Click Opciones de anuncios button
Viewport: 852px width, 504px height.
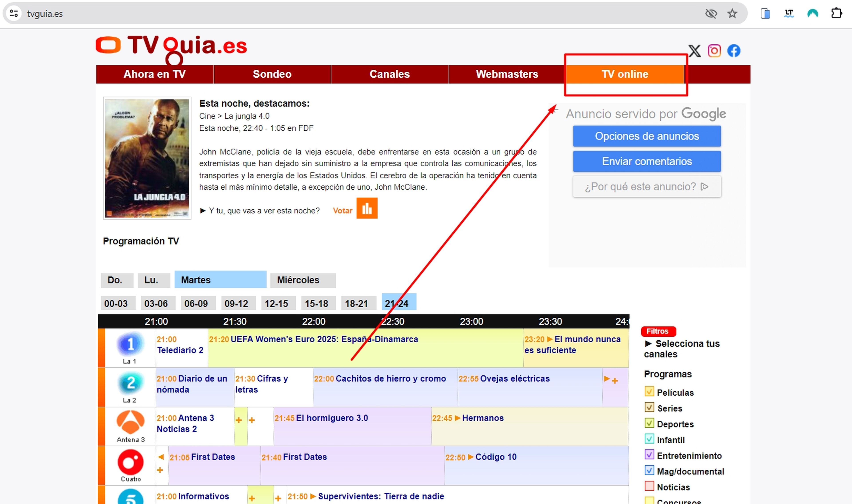tap(647, 136)
